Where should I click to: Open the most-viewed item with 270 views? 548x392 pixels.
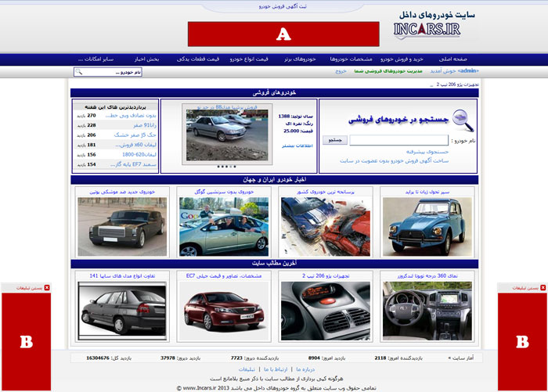pos(131,115)
